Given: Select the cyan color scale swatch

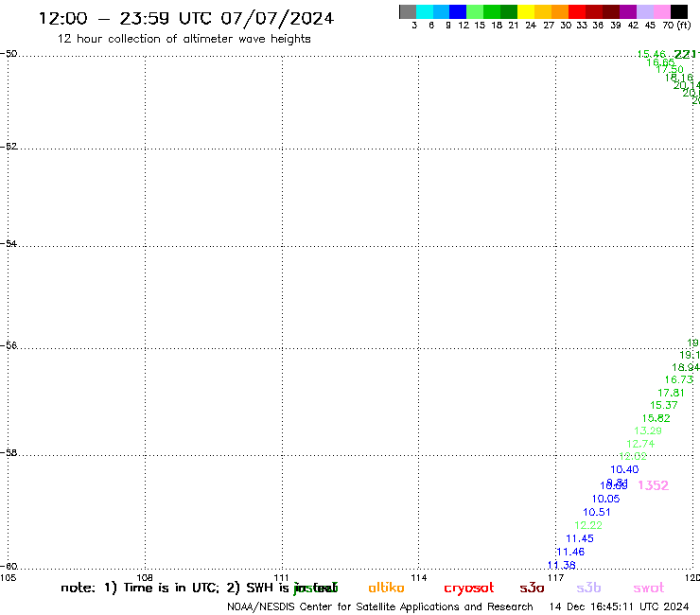Looking at the screenshot, I should point(425,11).
